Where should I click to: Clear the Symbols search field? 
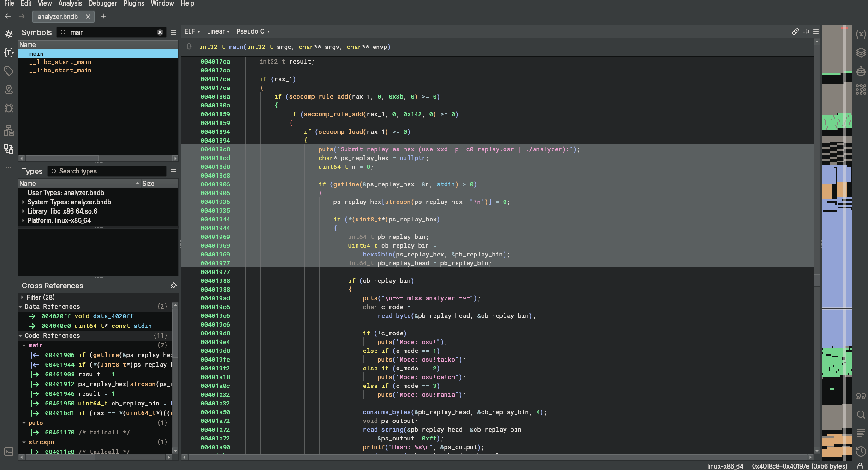coord(161,32)
